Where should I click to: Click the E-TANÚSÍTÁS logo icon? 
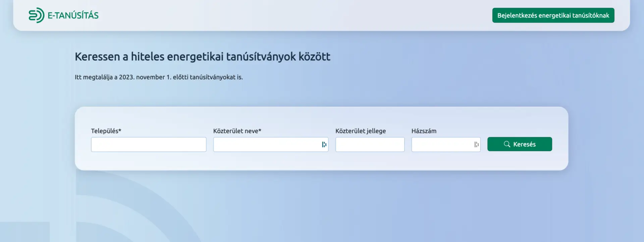(36, 15)
